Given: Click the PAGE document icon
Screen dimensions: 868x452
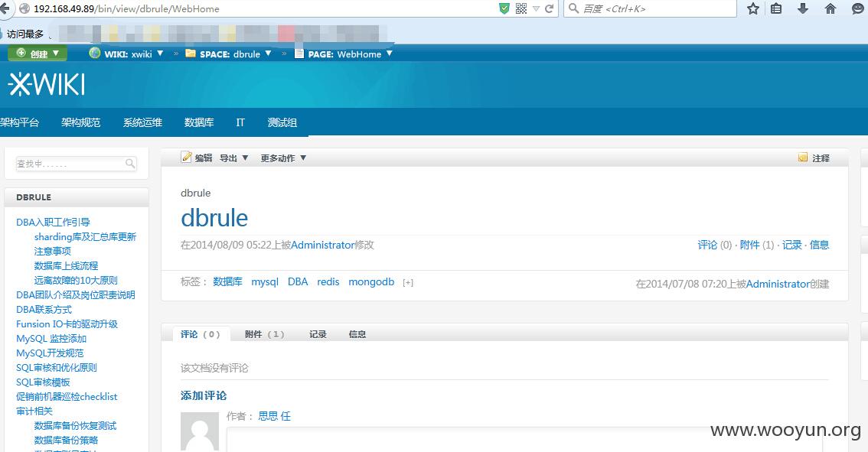Looking at the screenshot, I should click(299, 53).
